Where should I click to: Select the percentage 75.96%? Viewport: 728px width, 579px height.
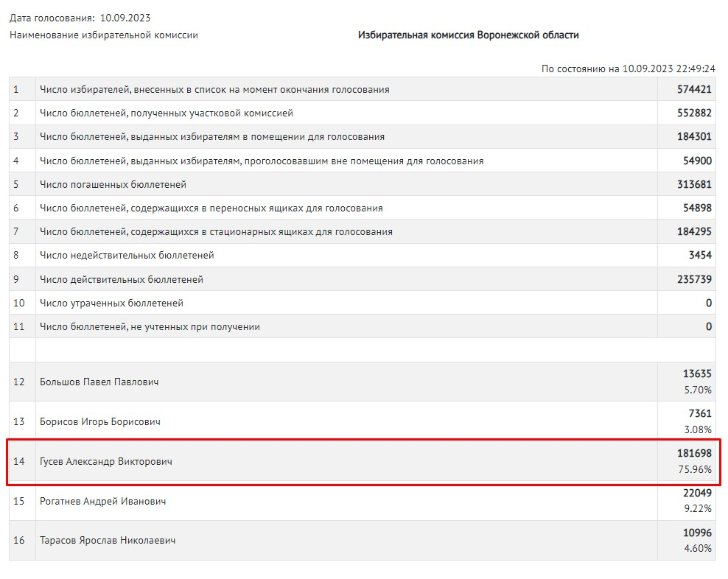click(695, 469)
